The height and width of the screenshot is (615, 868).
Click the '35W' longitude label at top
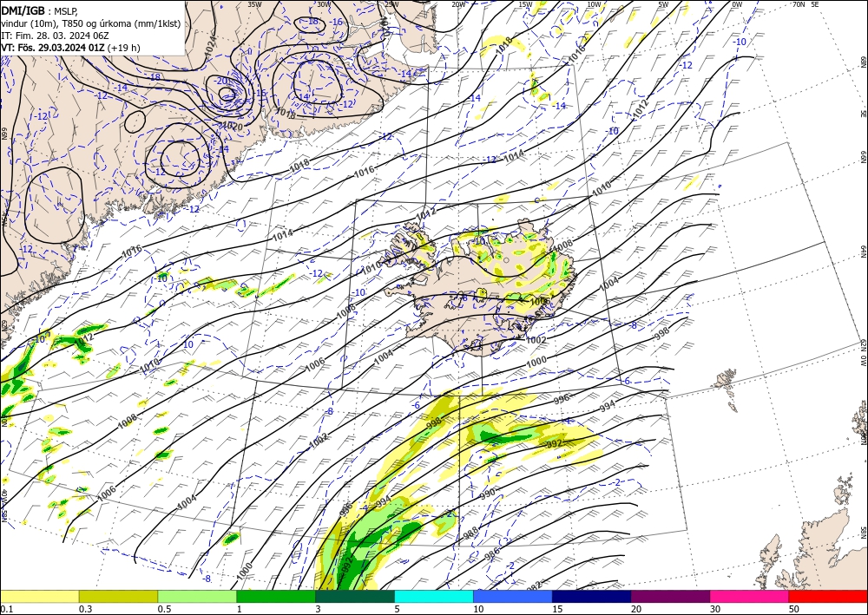pos(254,3)
